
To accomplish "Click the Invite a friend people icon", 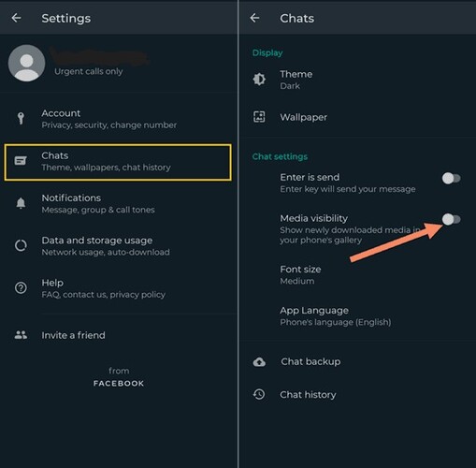I will pyautogui.click(x=21, y=335).
